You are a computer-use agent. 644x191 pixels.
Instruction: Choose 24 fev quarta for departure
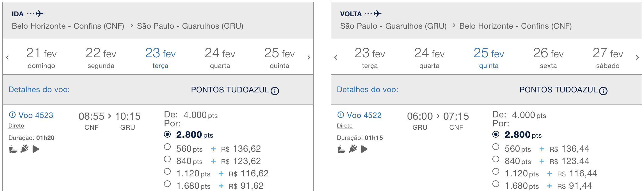pos(220,58)
